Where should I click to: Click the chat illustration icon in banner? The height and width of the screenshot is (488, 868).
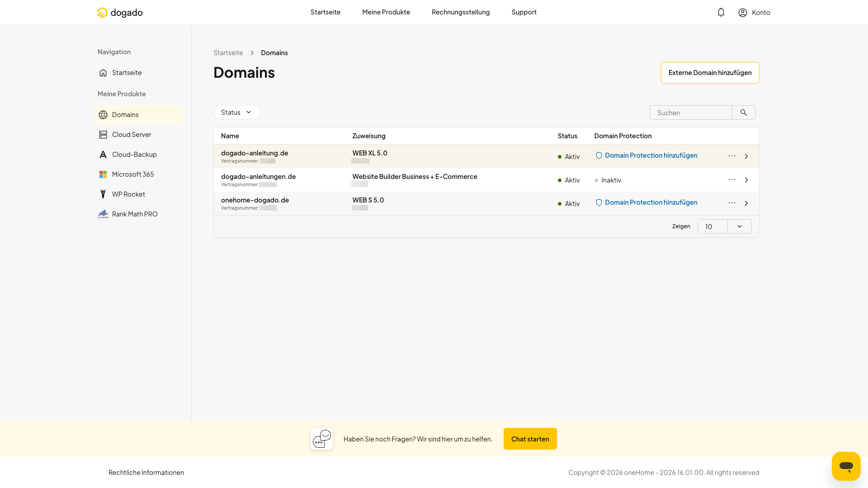(322, 439)
